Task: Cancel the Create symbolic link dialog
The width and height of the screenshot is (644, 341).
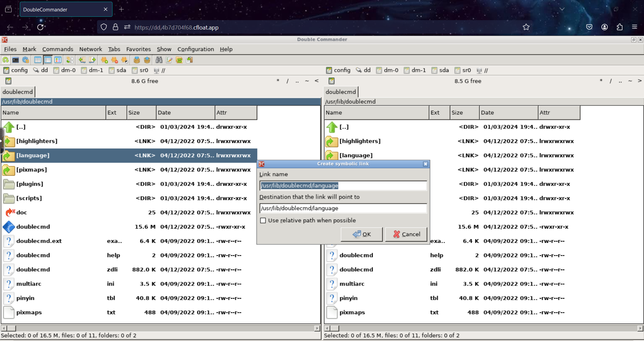Action: (x=406, y=234)
